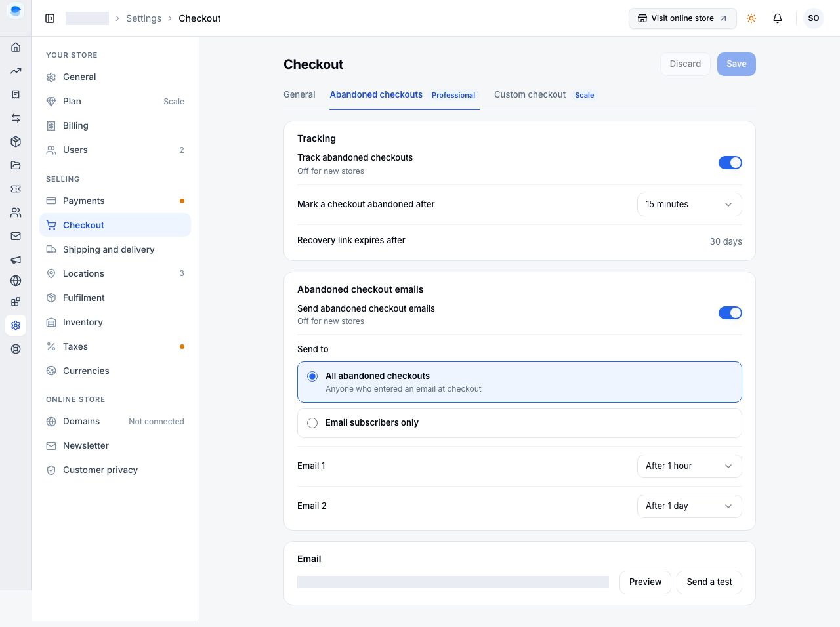
Task: Switch theme with the sun icon
Action: click(751, 18)
